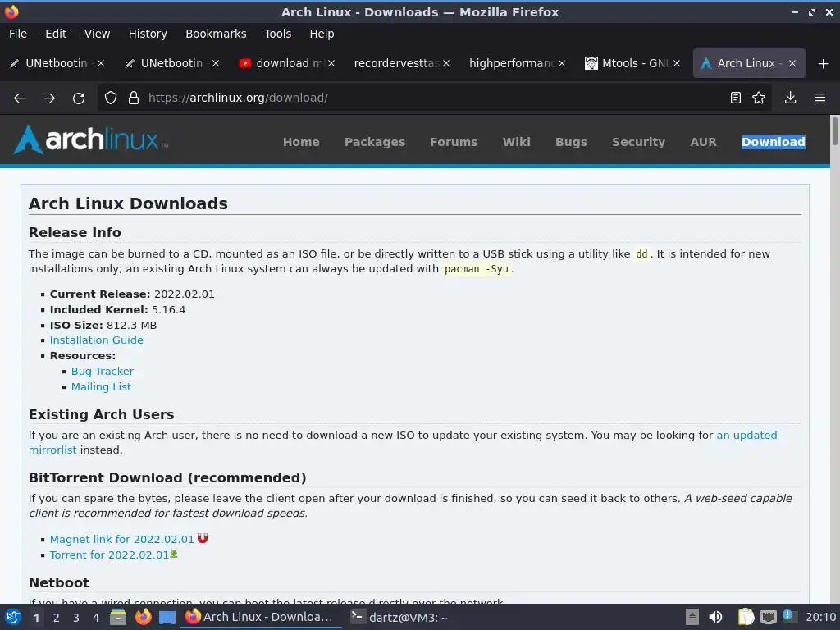Click the update notification tray icon
The width and height of the screenshot is (840, 630).
[x=789, y=616]
